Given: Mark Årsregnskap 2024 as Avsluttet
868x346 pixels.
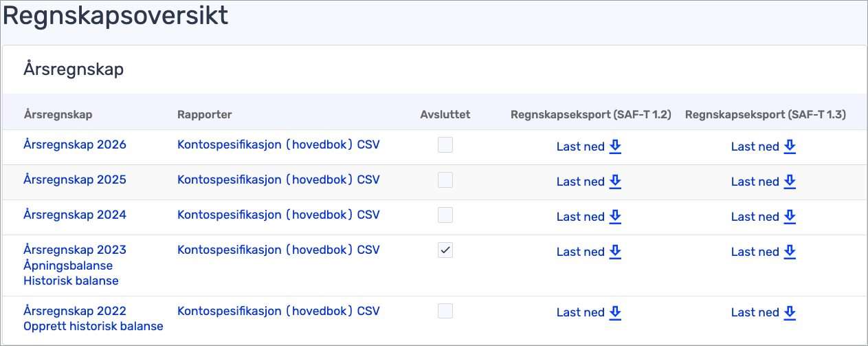Looking at the screenshot, I should coord(445,215).
